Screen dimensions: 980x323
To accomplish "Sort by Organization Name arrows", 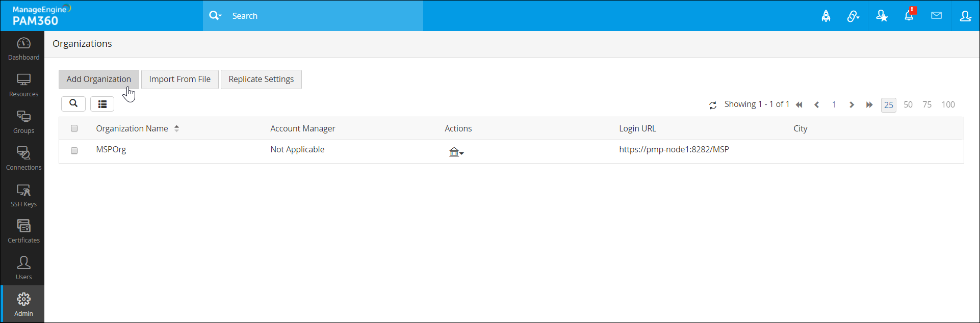I will coord(176,128).
